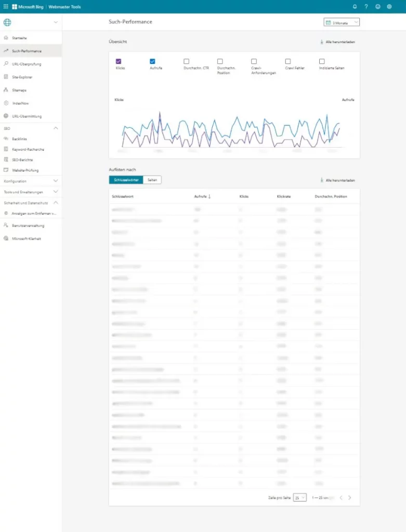Open settings gear icon in header
This screenshot has height=532, width=406.
point(389,7)
